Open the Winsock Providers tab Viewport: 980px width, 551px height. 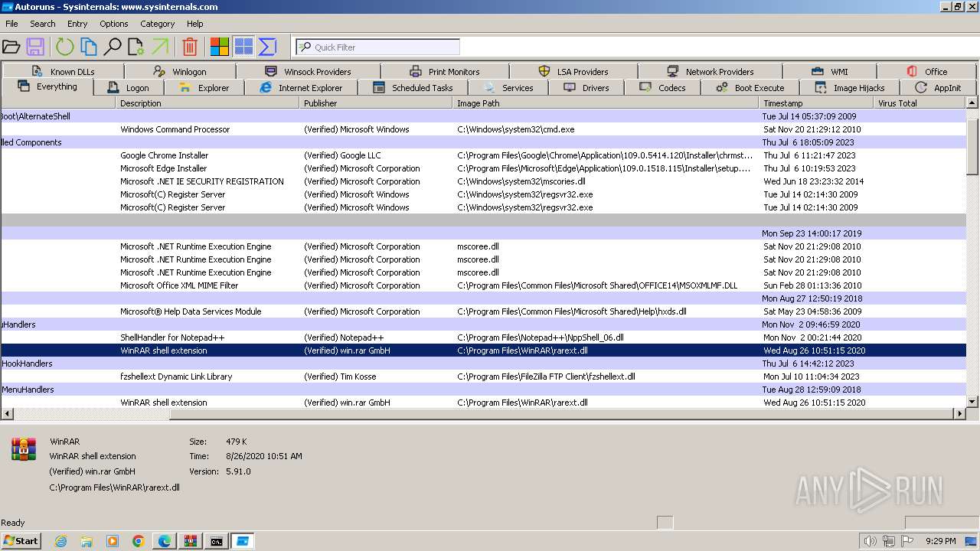[308, 71]
